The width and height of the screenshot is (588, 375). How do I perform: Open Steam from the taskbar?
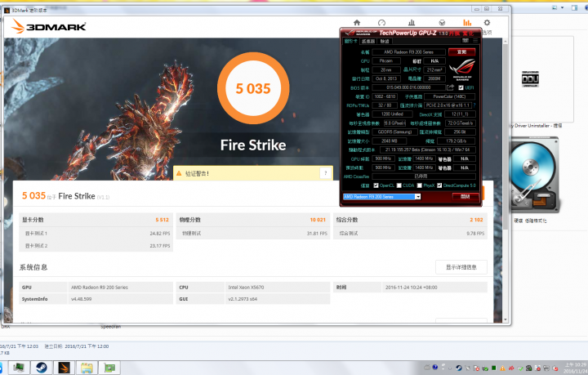pos(42,368)
